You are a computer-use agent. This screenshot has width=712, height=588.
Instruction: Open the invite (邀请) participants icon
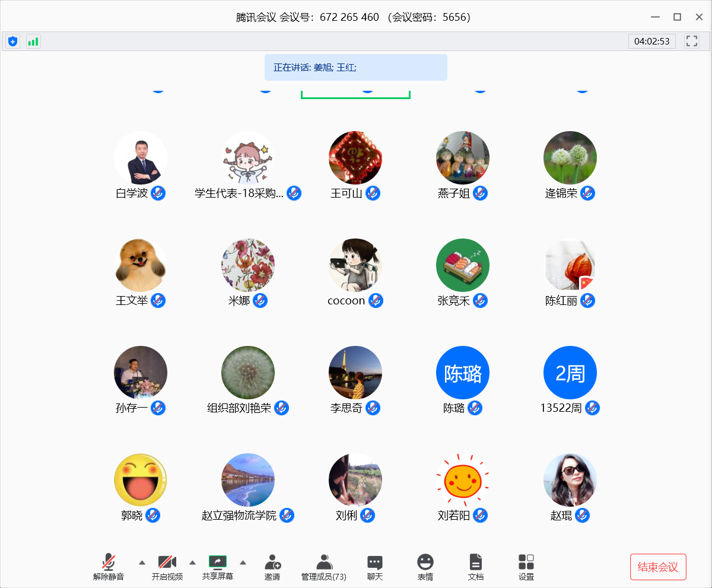272,566
